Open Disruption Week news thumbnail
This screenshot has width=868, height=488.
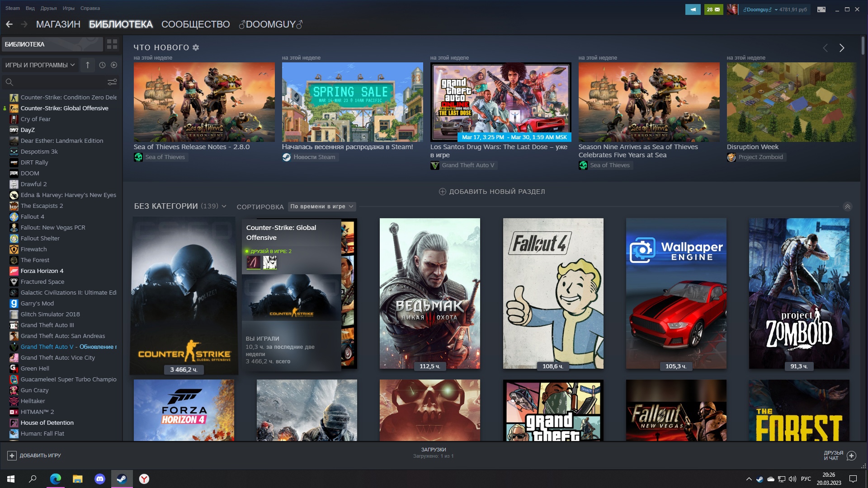coord(791,102)
